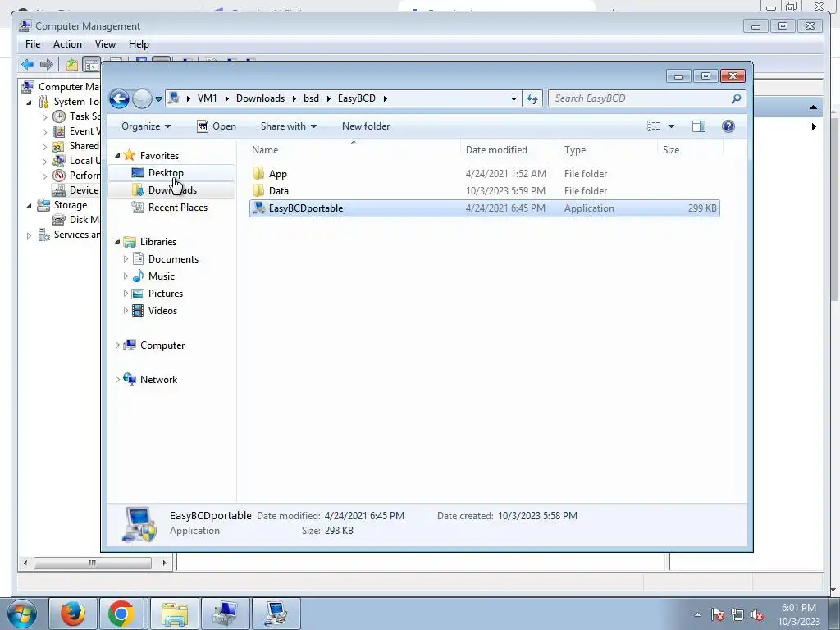Click the Action Center flag tray icon
Screen dimensions: 840x630
[718, 615]
